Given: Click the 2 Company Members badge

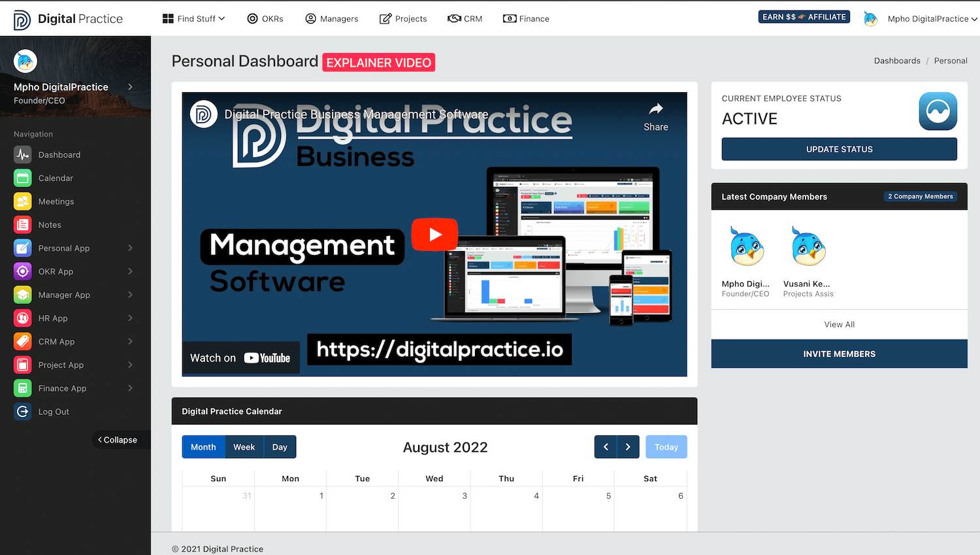Looking at the screenshot, I should click(x=921, y=196).
